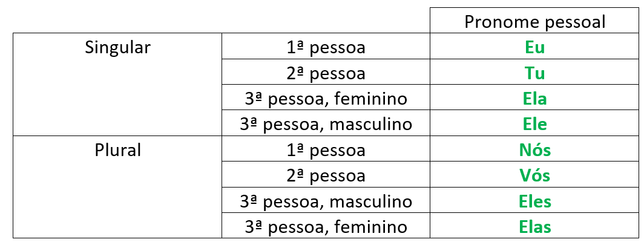Click the green pronoun 'Vós'
This screenshot has width=644, height=245.
[x=535, y=175]
